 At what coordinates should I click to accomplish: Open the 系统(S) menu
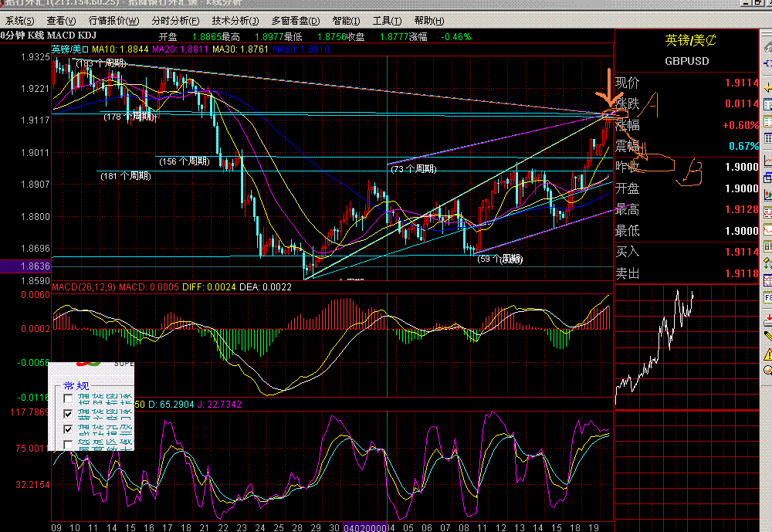20,21
